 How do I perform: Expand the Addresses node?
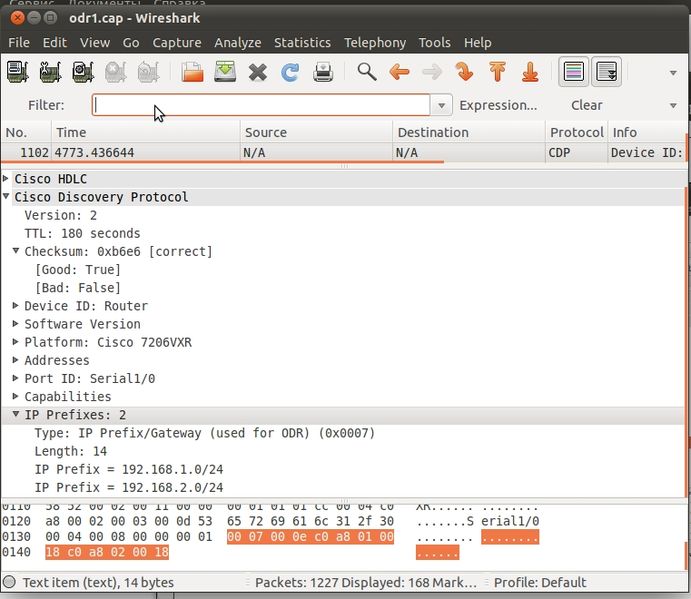click(x=16, y=360)
